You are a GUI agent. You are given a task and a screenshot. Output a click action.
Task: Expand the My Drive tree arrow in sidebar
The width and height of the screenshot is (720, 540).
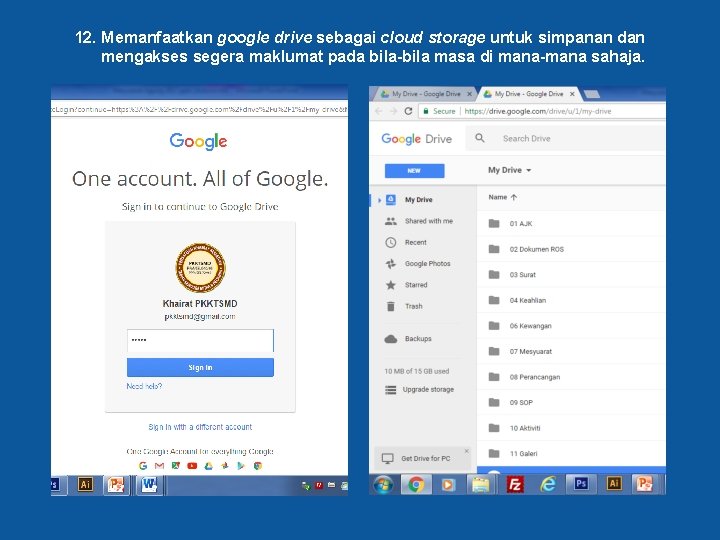(x=379, y=200)
